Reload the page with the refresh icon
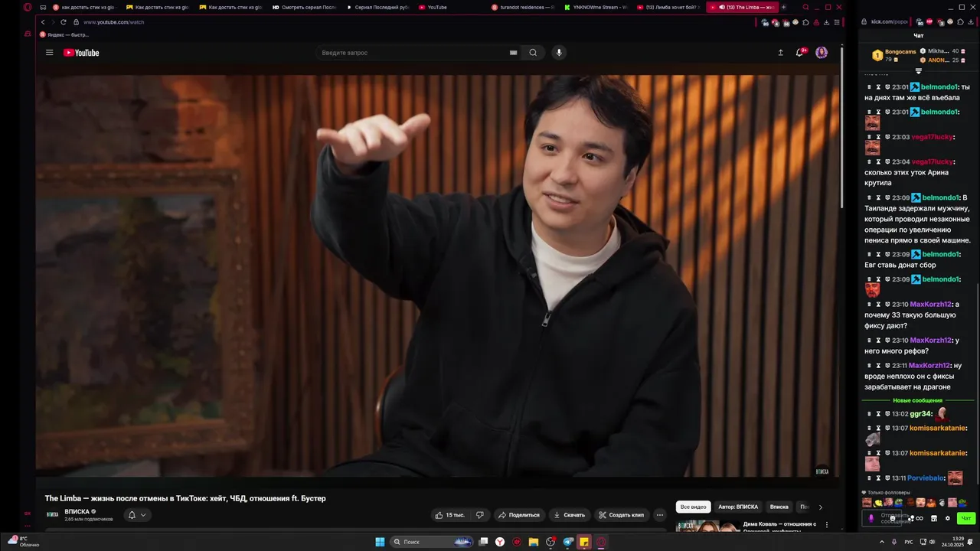The width and height of the screenshot is (980, 551). 63,22
